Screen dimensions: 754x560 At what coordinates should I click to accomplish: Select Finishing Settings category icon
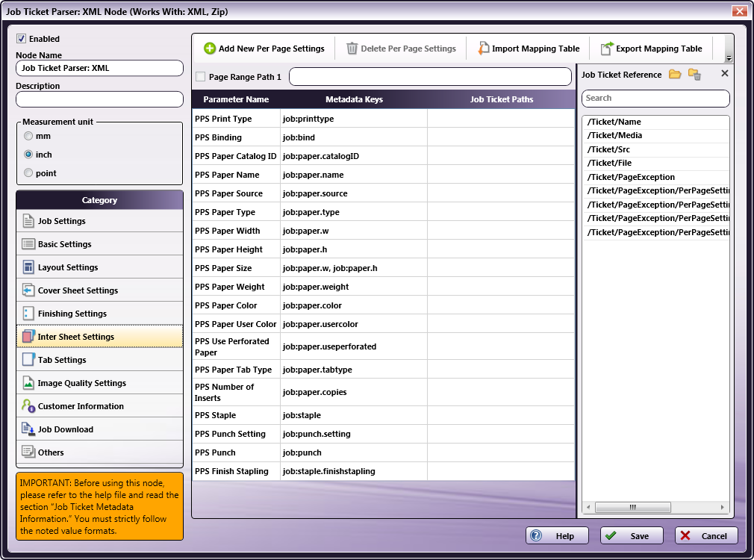[x=28, y=313]
